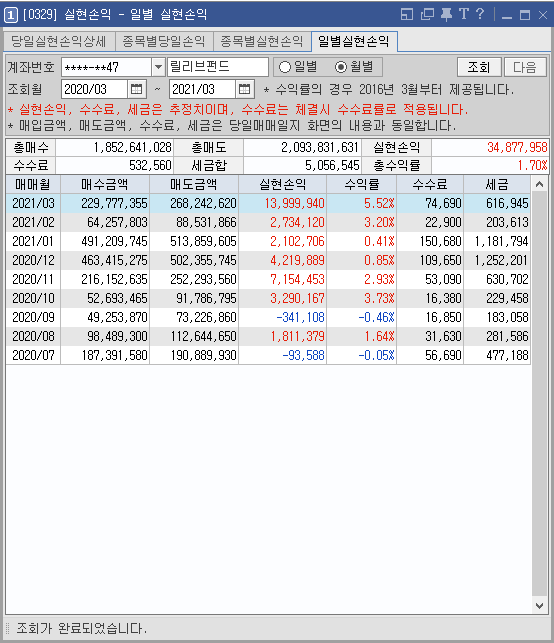Click the scroll up arrow of table
Image resolution: width=554 pixels, height=643 pixels.
[x=540, y=185]
